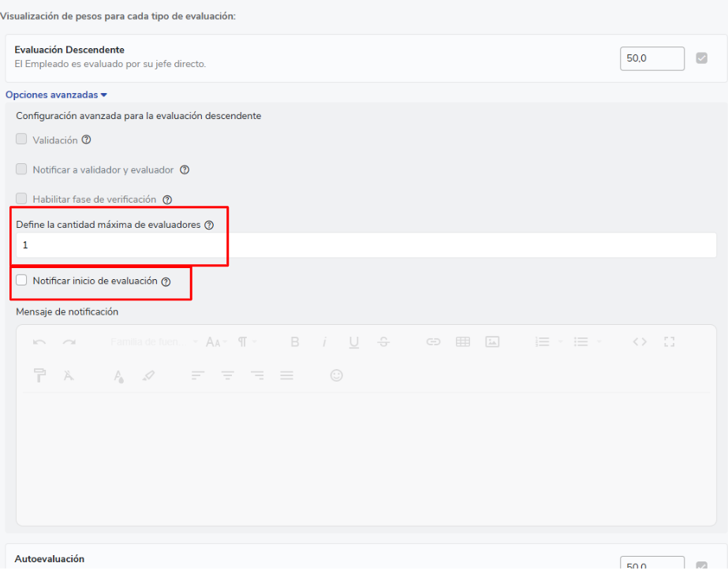This screenshot has height=578, width=728.
Task: Check Notificar a validador y evaluador
Action: [21, 170]
